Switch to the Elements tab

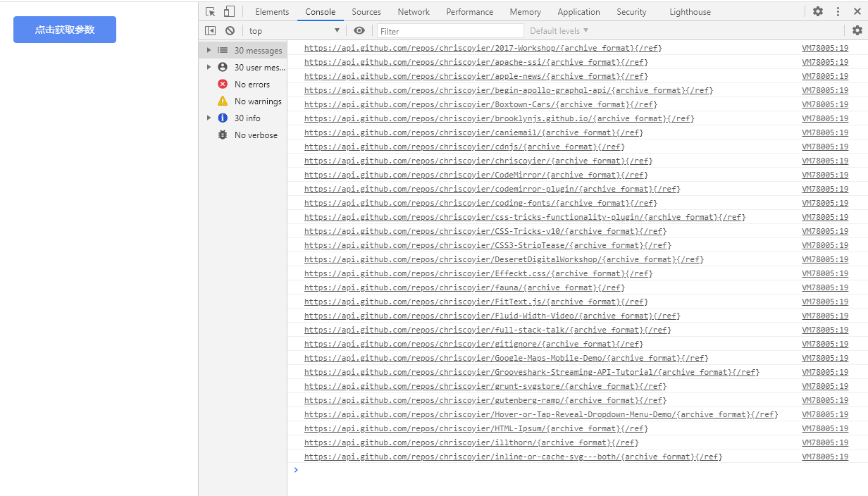(272, 12)
